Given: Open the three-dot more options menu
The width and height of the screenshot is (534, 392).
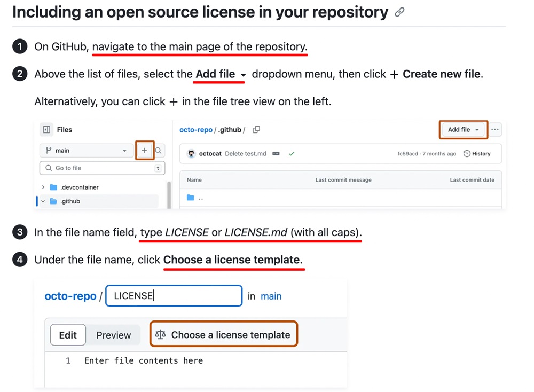Looking at the screenshot, I should pos(495,129).
